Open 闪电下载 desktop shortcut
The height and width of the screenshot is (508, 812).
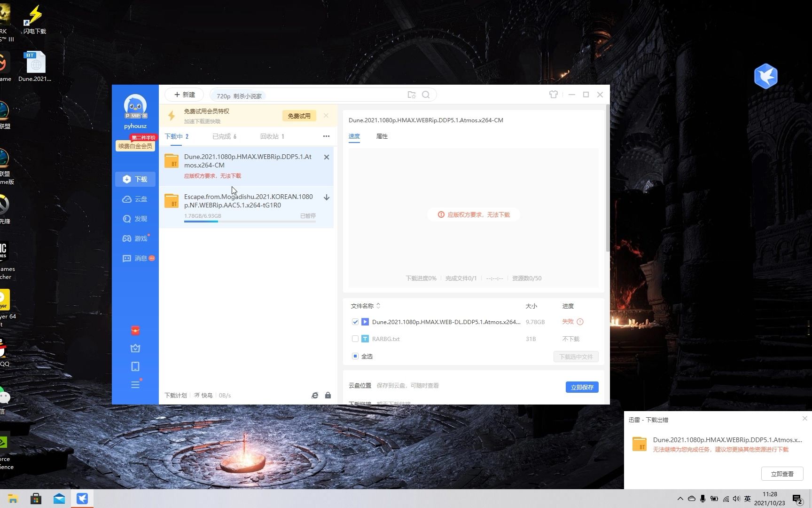35,20
